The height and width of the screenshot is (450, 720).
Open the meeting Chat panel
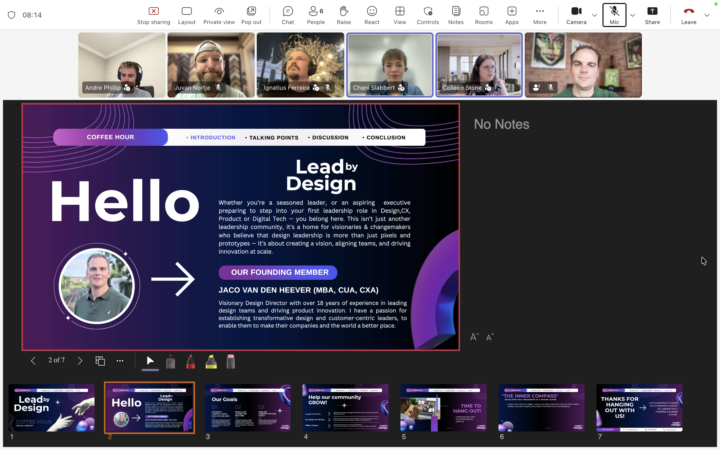click(288, 15)
